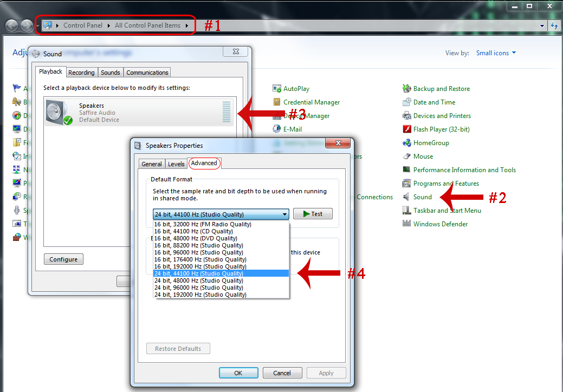The width and height of the screenshot is (563, 392).
Task: Select the Speakers device icon in Sound window
Action: (59, 113)
